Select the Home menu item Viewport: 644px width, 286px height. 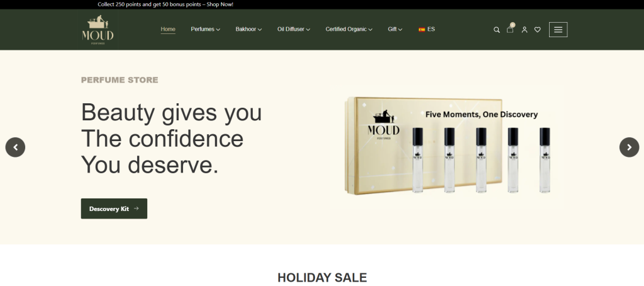click(x=168, y=29)
